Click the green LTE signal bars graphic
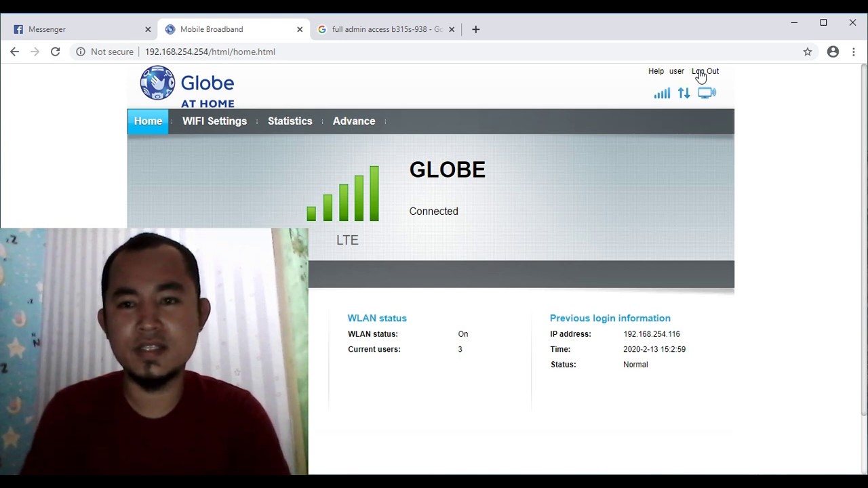 pyautogui.click(x=342, y=193)
